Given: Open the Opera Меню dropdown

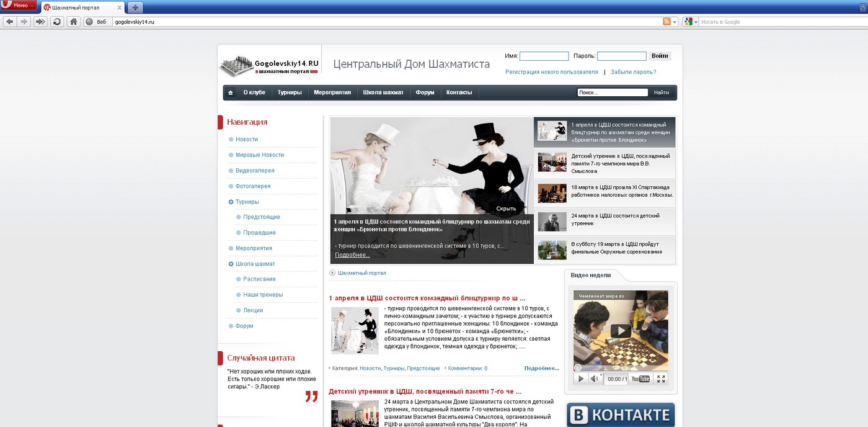Looking at the screenshot, I should [x=19, y=6].
